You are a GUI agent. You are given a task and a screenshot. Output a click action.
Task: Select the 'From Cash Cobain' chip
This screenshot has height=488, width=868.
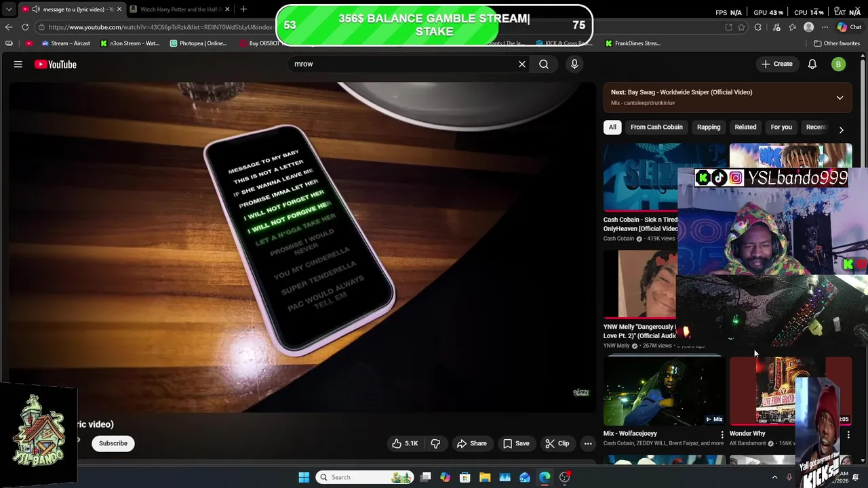656,127
